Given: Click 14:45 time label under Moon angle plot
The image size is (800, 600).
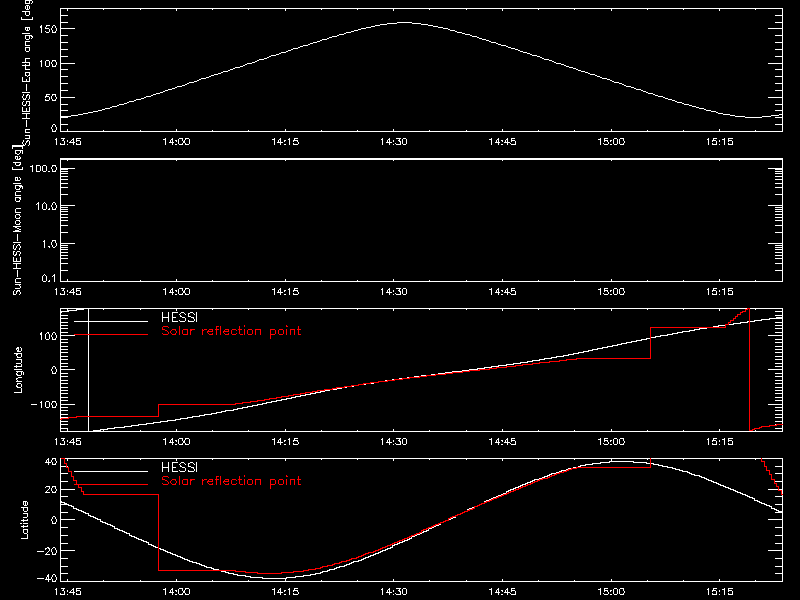Looking at the screenshot, I should [503, 292].
